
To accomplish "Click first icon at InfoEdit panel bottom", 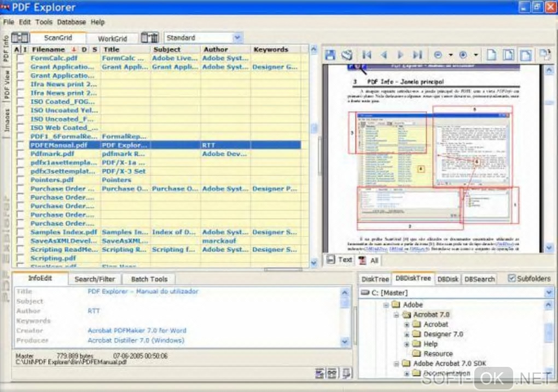I will click(319, 373).
